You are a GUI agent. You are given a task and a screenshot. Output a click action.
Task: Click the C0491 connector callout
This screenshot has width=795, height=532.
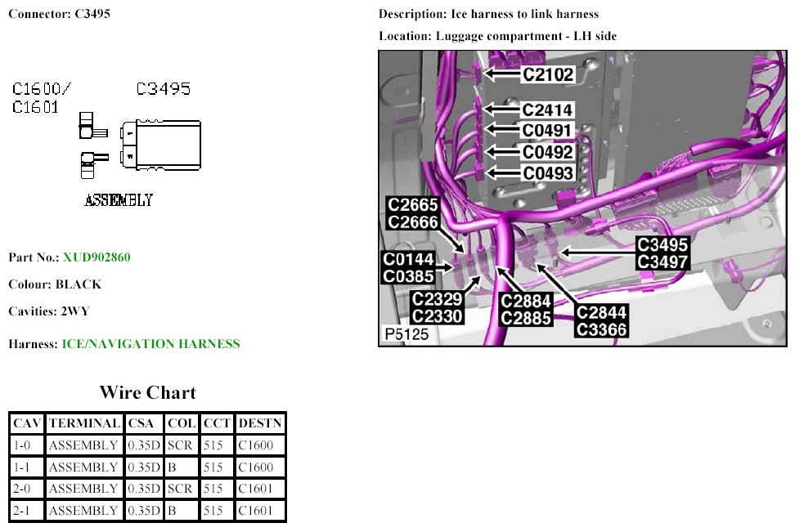547,131
